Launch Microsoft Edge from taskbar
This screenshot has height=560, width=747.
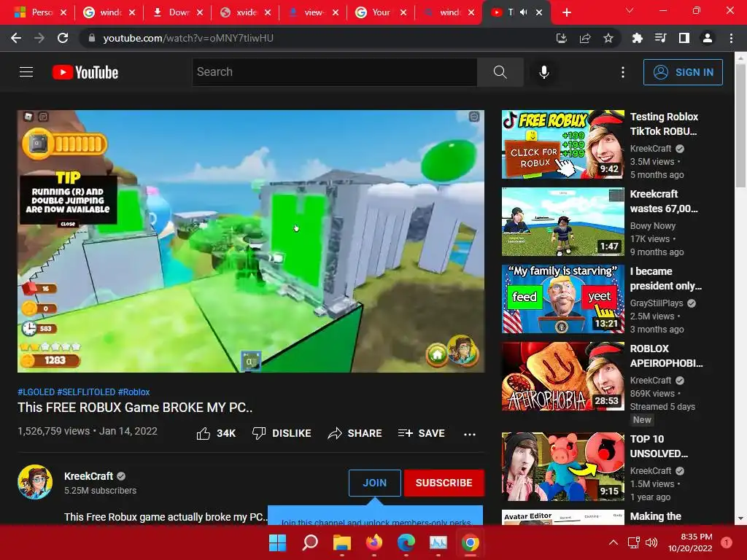406,542
